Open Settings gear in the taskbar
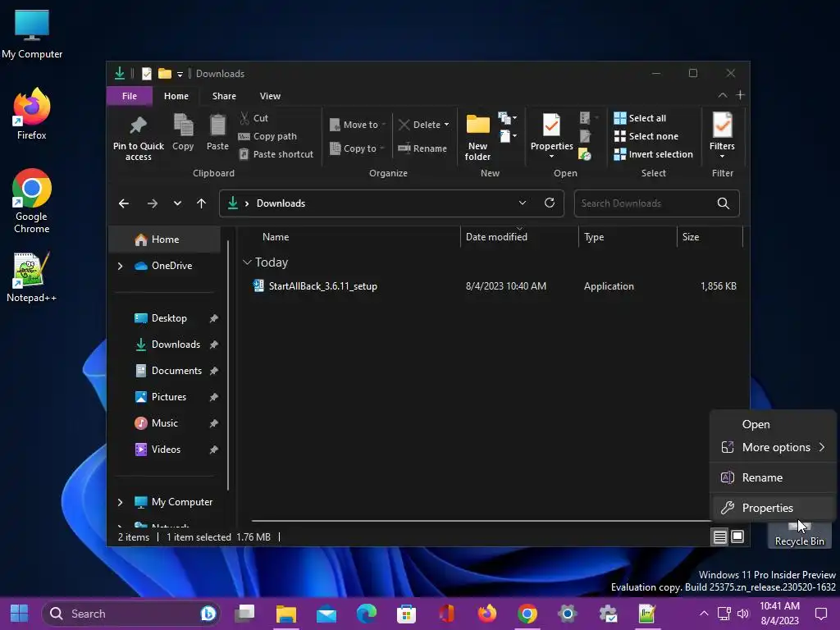840x630 pixels. click(568, 614)
